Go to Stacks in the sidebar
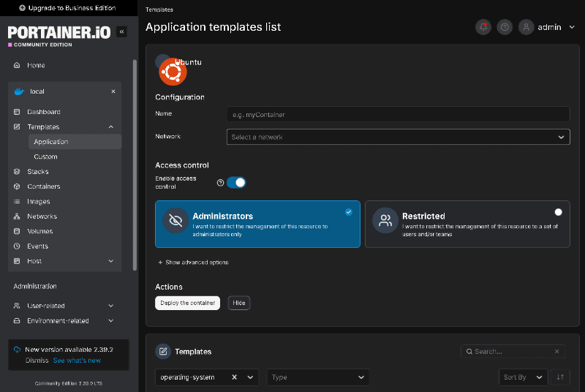The height and width of the screenshot is (392, 585). click(x=38, y=172)
